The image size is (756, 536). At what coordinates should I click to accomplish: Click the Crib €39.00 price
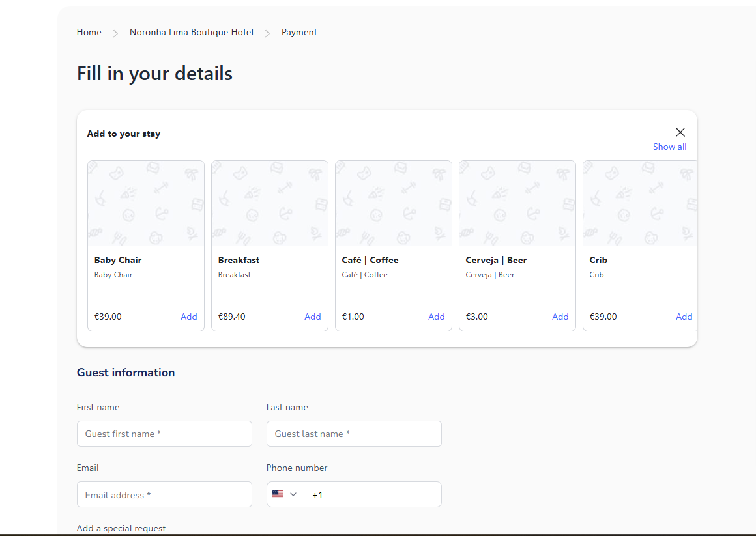tap(603, 317)
